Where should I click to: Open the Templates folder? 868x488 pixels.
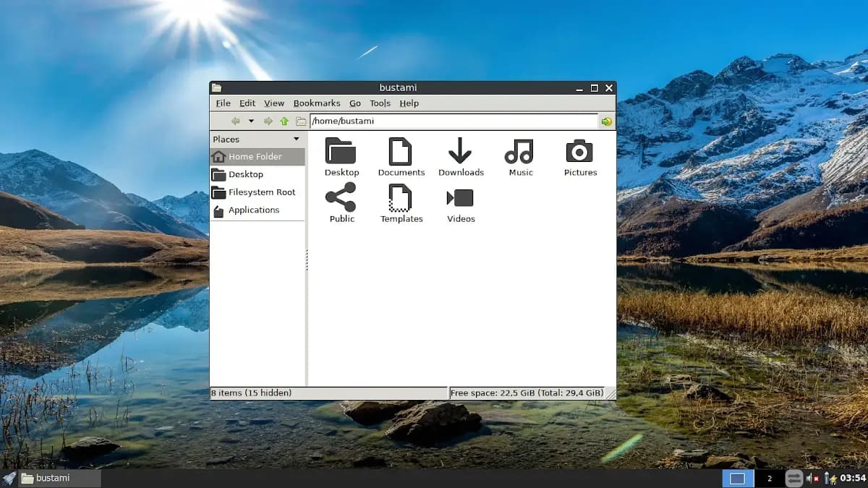tap(400, 198)
